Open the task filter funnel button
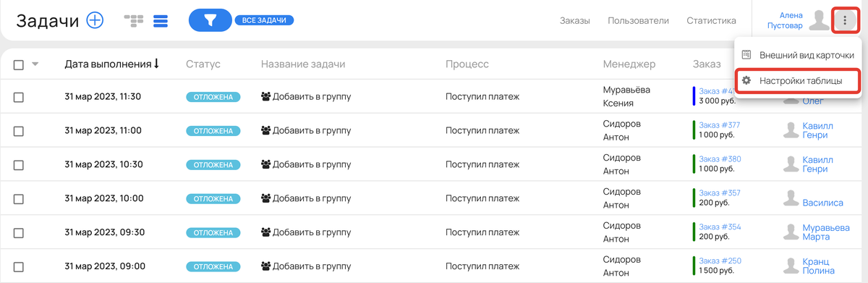 pos(210,21)
